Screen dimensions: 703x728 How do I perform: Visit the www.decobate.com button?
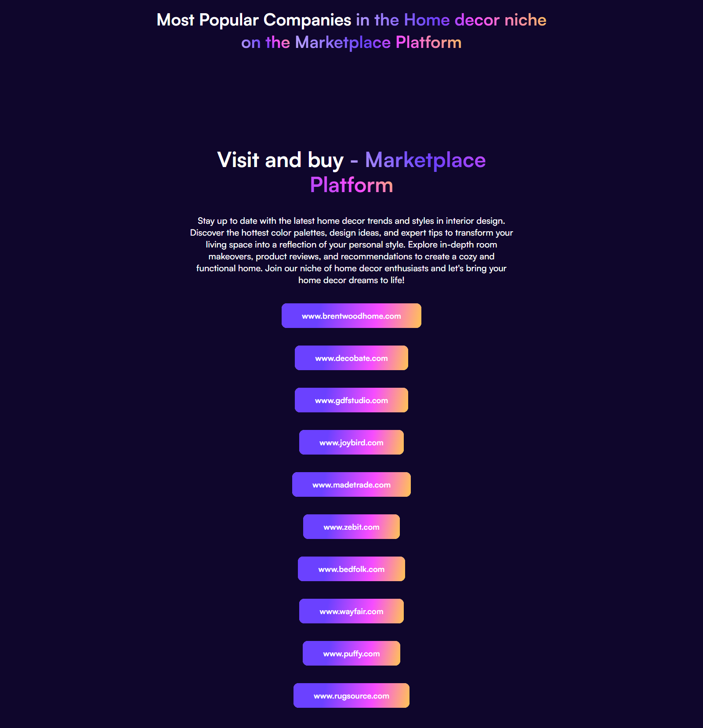click(351, 358)
